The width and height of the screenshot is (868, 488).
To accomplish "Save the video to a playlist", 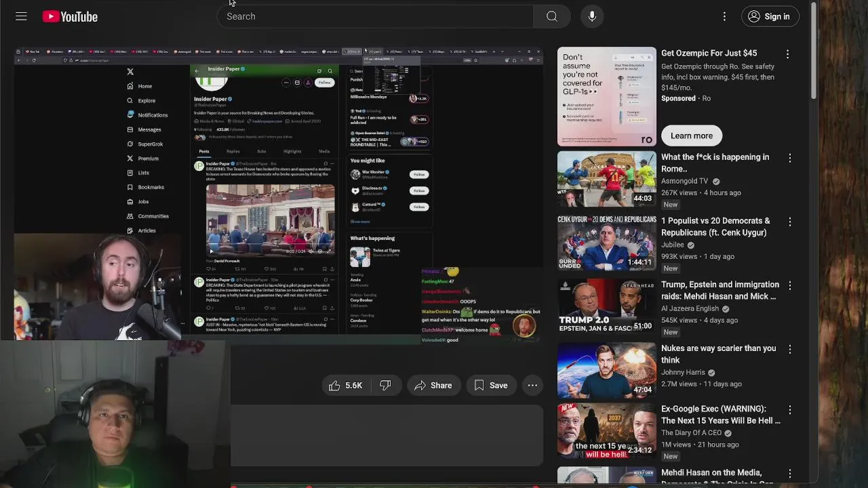I will [x=491, y=386].
